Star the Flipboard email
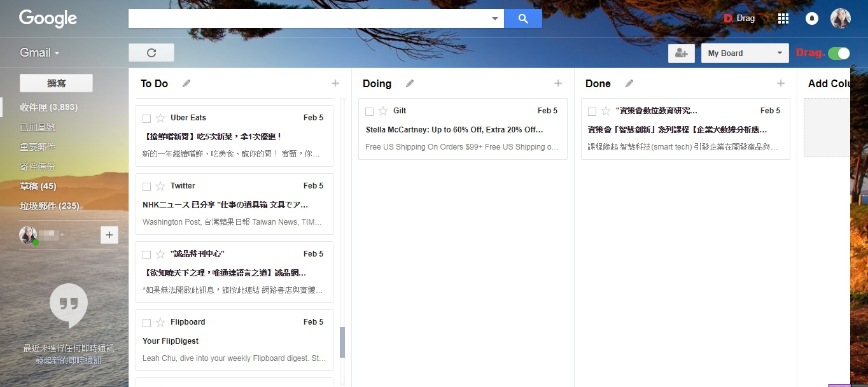Image resolution: width=868 pixels, height=387 pixels. (x=160, y=322)
